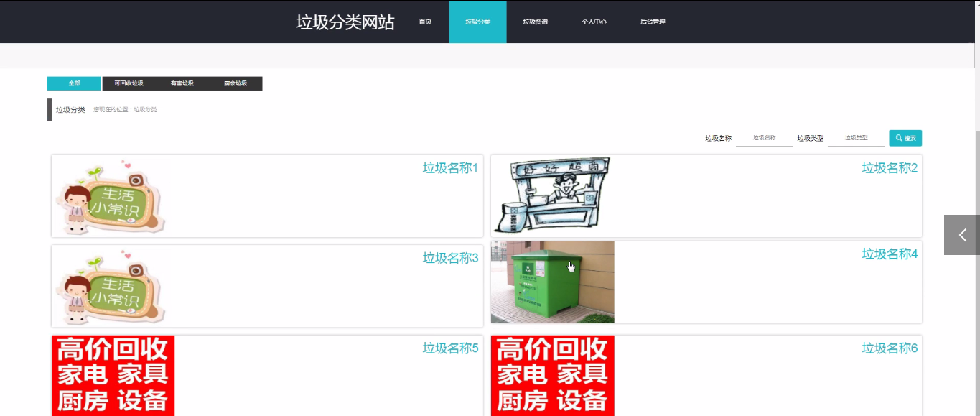Click the 垃圾类型 input field
Screen dimensions: 980x416
856,138
